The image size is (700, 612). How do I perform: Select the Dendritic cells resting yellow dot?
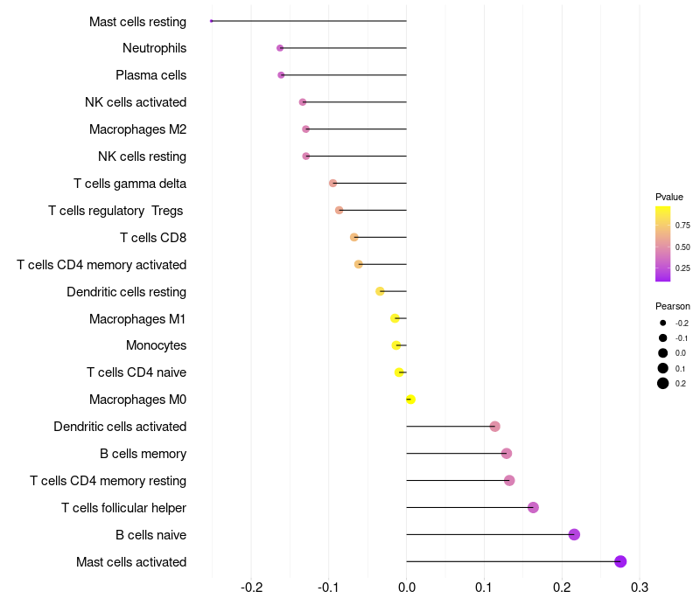click(x=380, y=291)
